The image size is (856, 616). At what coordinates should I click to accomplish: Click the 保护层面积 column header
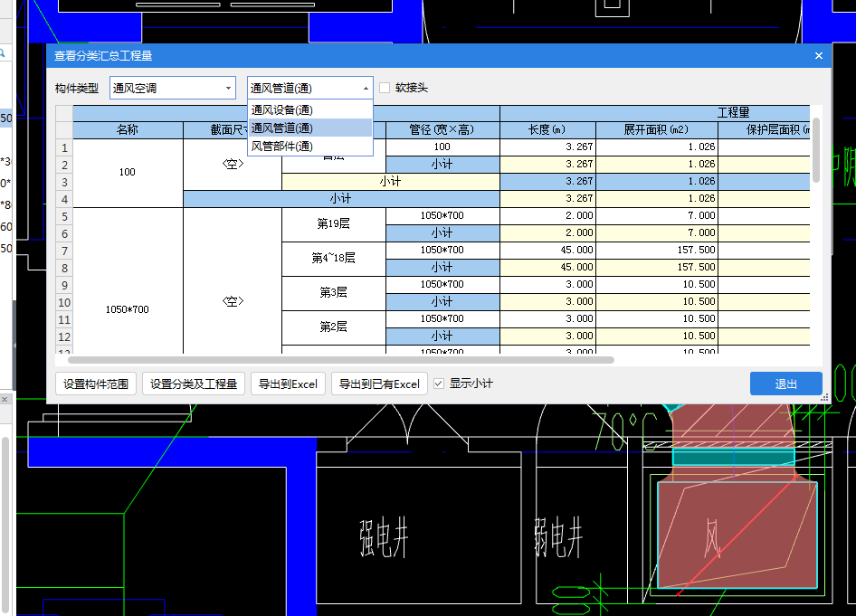[765, 130]
